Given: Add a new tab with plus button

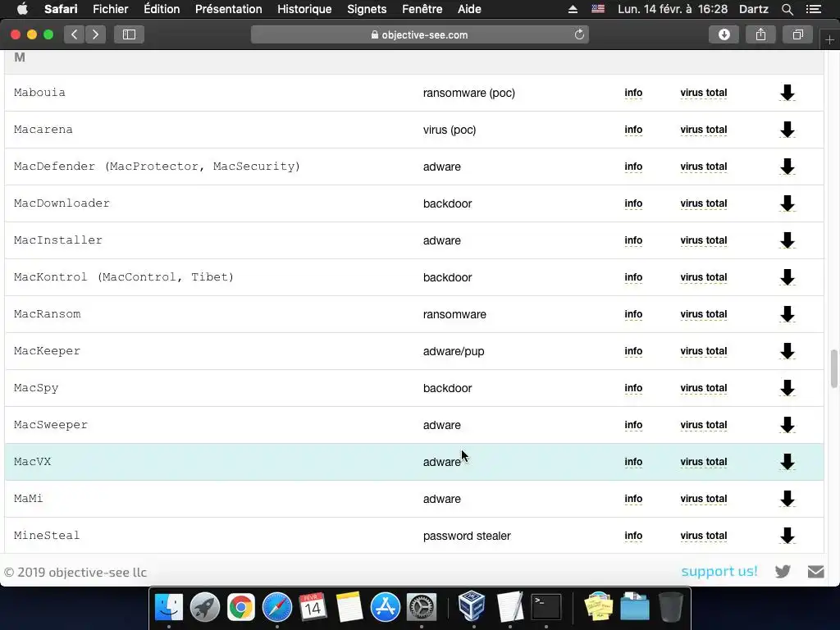Looking at the screenshot, I should click(829, 40).
